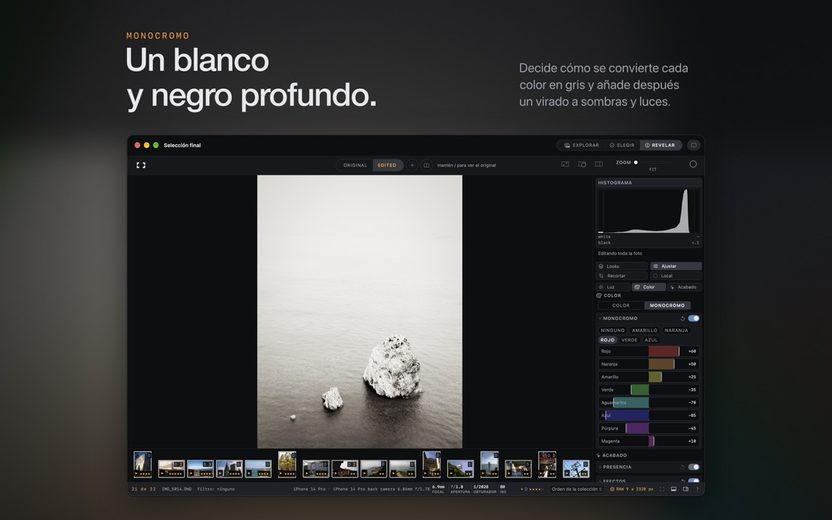Click the dual-window icon in status bar
Image resolution: width=832 pixels, height=520 pixels.
tap(686, 489)
